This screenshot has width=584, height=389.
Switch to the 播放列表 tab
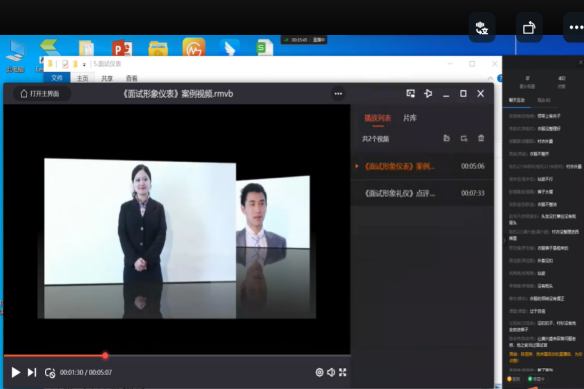point(377,118)
